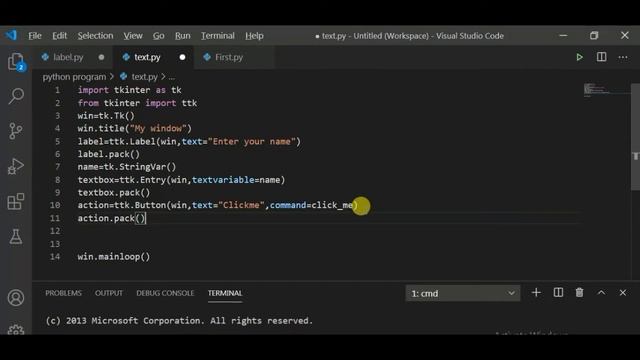Run Python file with play button
Screen dimensions: 640x360
[x=579, y=57]
